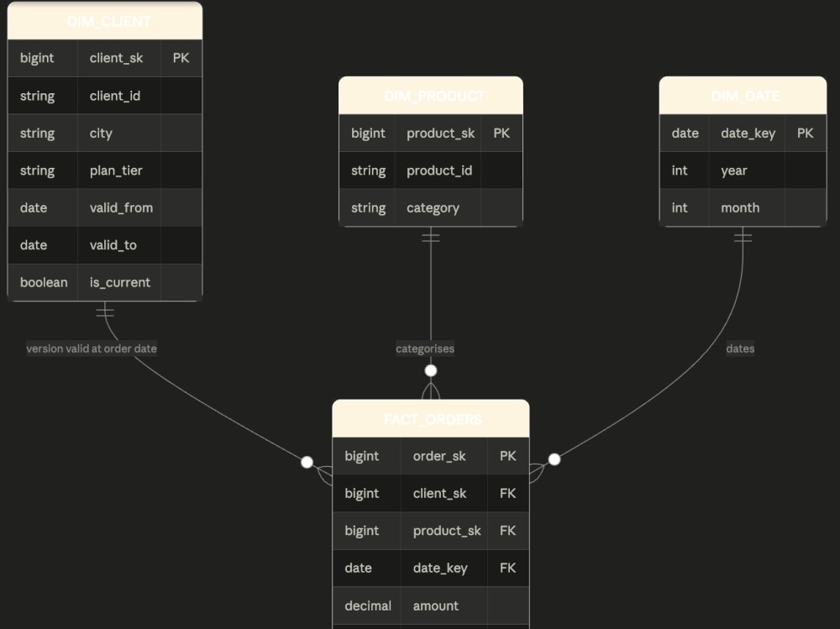Click the valid_from field name
The height and width of the screenshot is (629, 840).
click(121, 208)
